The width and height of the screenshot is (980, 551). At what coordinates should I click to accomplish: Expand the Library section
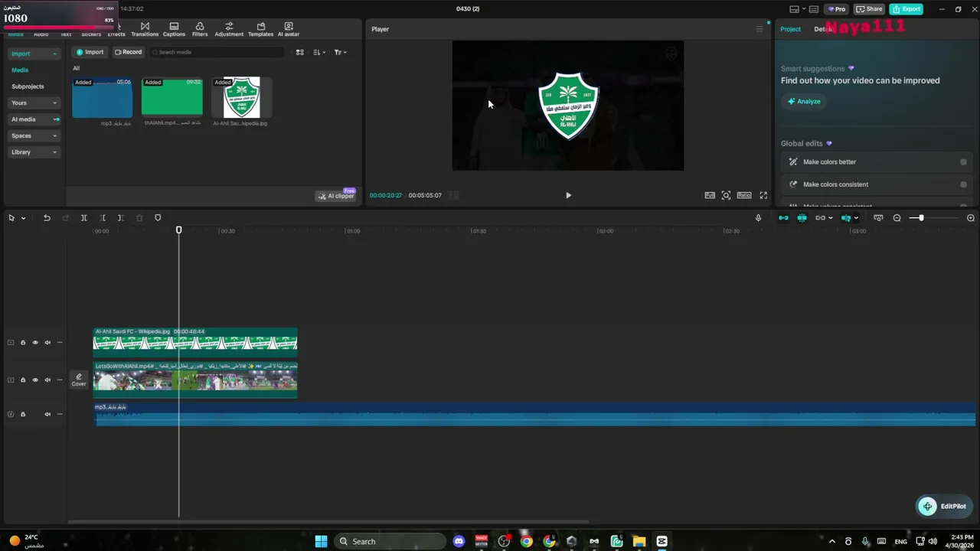(34, 152)
